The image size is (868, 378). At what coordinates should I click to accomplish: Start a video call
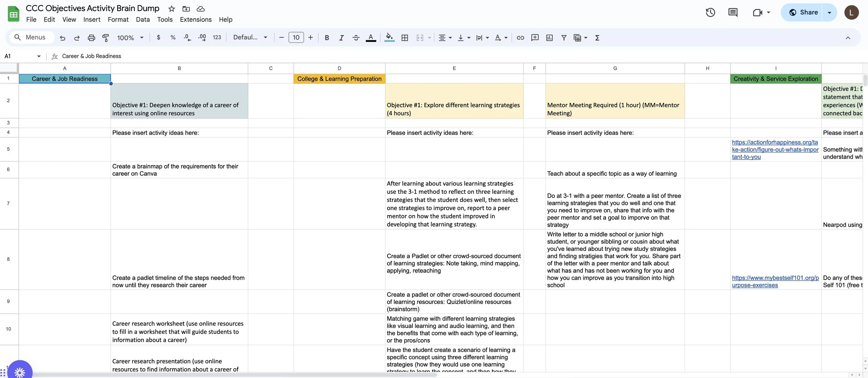(x=758, y=13)
